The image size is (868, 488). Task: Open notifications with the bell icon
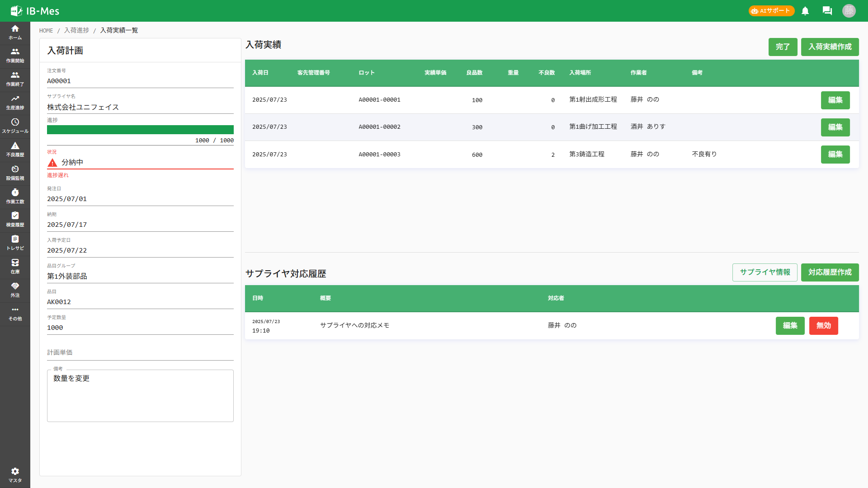click(x=805, y=11)
